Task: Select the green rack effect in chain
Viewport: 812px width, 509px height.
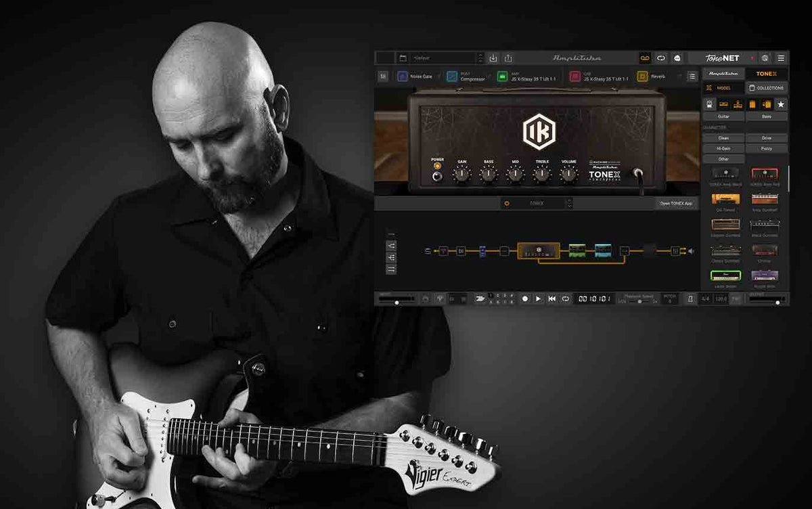Action: pos(577,250)
